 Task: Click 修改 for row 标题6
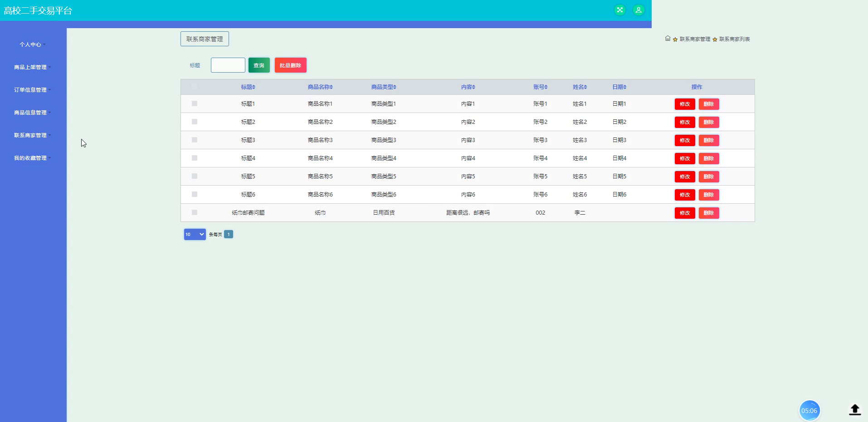(x=685, y=195)
